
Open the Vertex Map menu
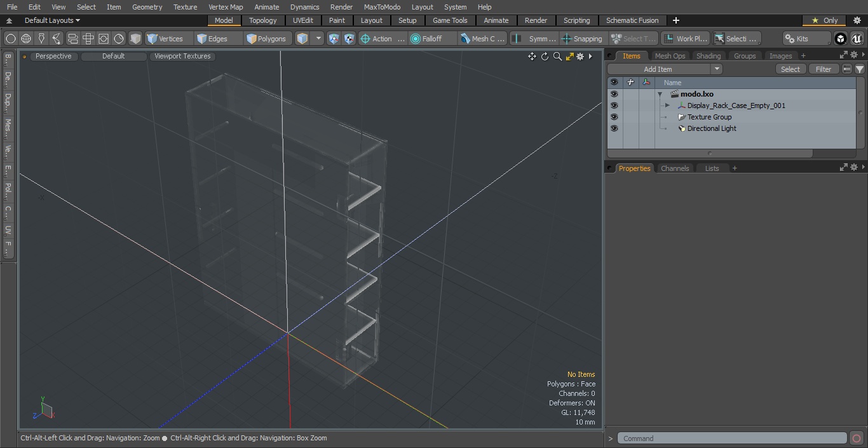pos(226,7)
